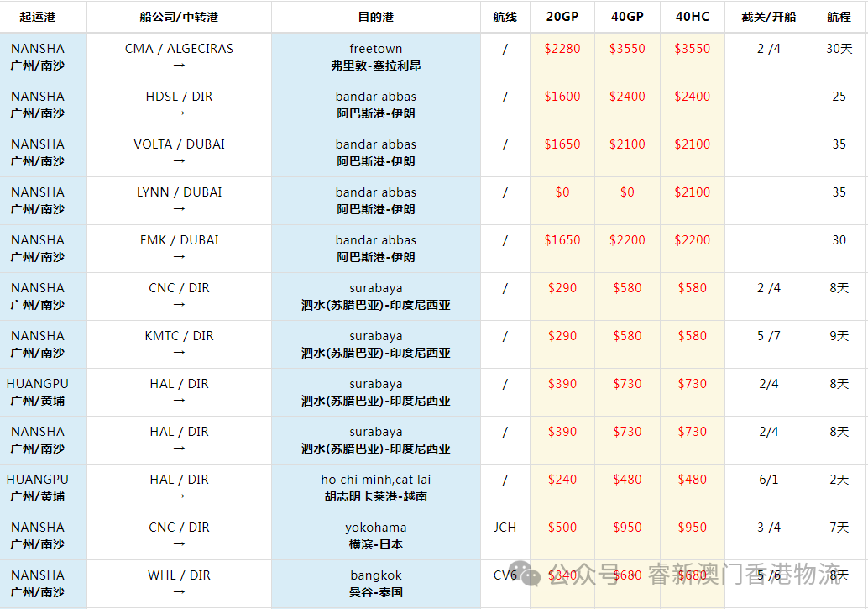This screenshot has width=868, height=609.
Task: Select the yokohama destination cell
Action: tap(376, 536)
